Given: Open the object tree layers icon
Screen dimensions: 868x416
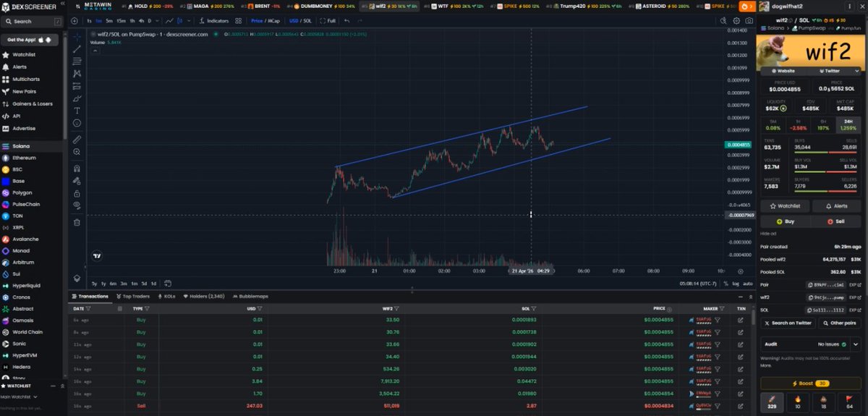Looking at the screenshot, I should pyautogui.click(x=77, y=279).
